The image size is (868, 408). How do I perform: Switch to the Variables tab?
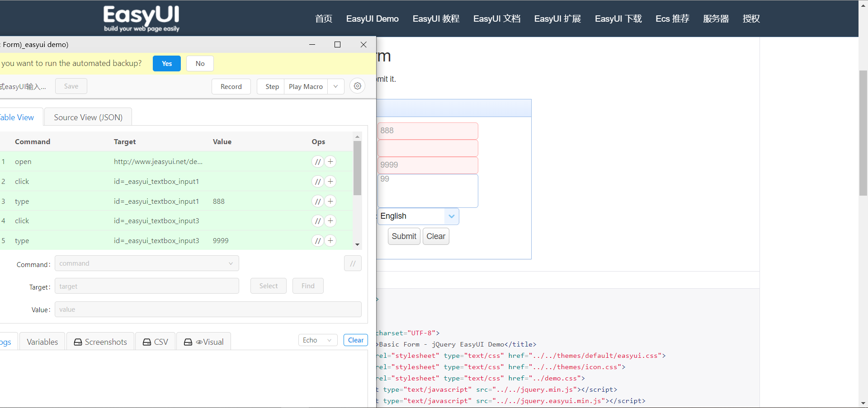[42, 342]
